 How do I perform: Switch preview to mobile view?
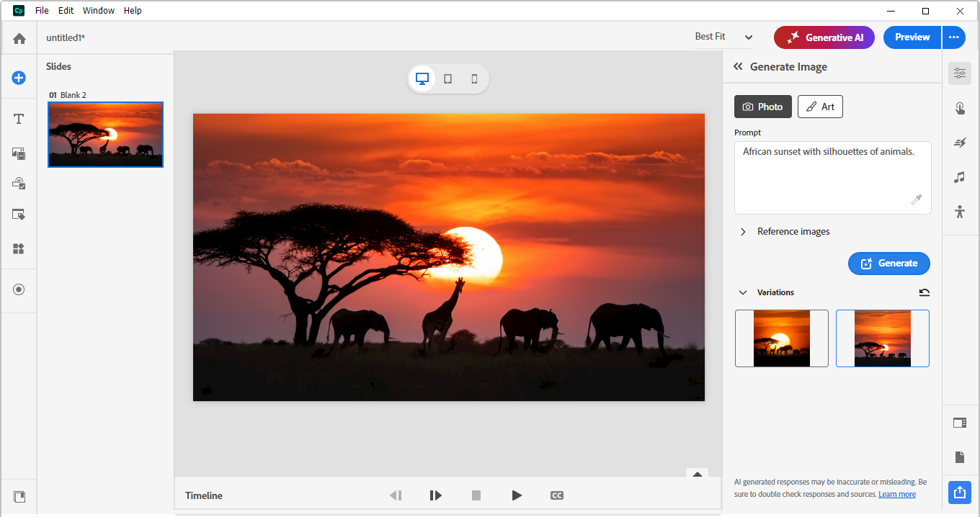(474, 78)
